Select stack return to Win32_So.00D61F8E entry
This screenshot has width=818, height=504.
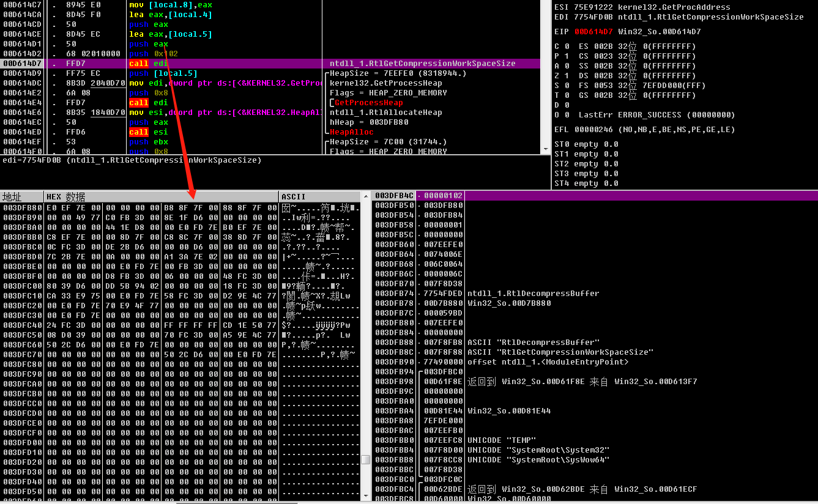582,382
